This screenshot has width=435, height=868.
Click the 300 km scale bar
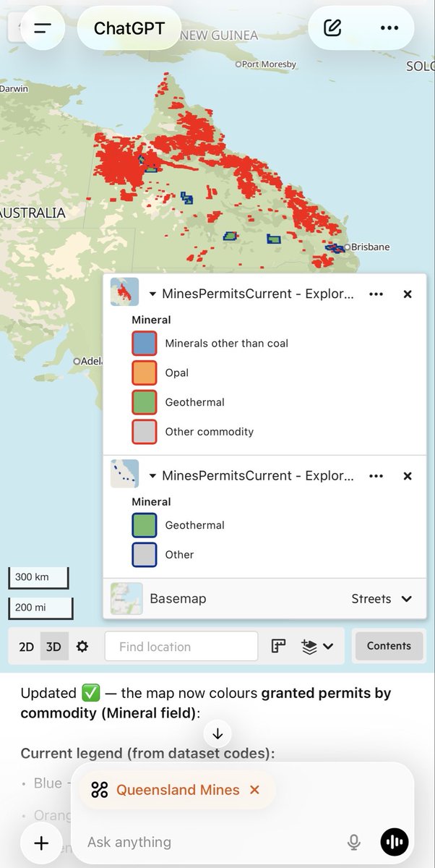click(x=39, y=577)
